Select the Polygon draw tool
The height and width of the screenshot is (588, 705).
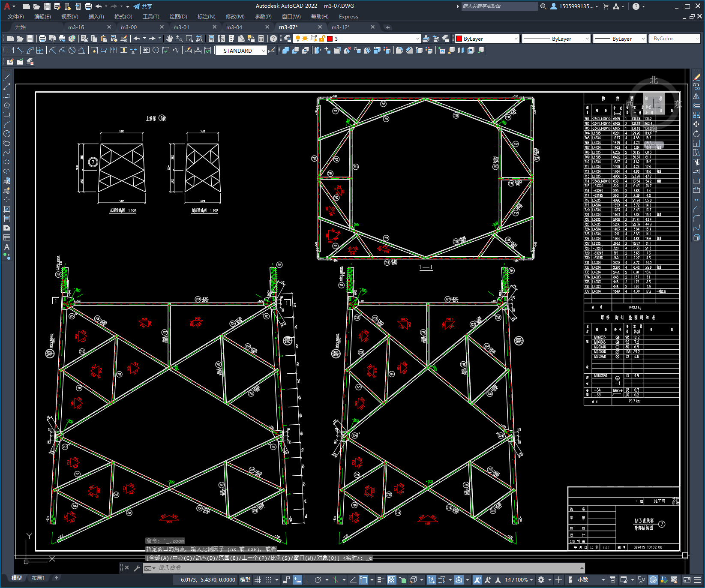click(x=7, y=105)
